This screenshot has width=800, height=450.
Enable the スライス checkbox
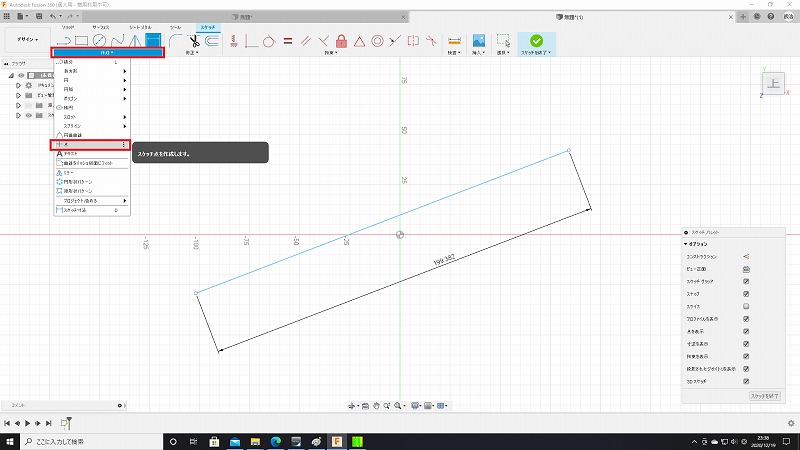746,307
